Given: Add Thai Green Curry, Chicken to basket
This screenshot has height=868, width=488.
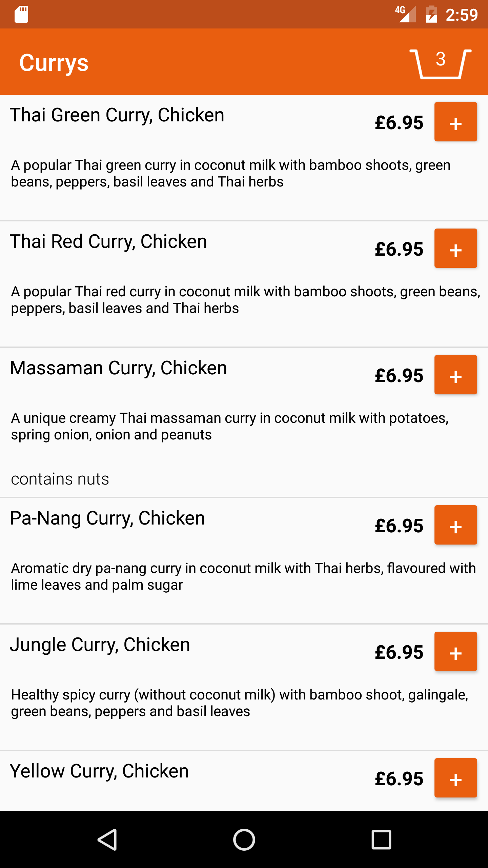Looking at the screenshot, I should 455,122.
